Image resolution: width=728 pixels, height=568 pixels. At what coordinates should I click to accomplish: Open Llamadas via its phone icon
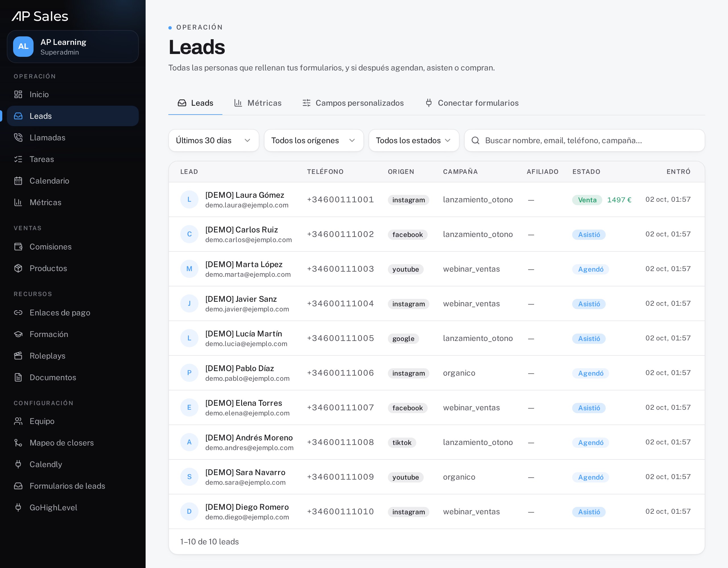coord(18,138)
